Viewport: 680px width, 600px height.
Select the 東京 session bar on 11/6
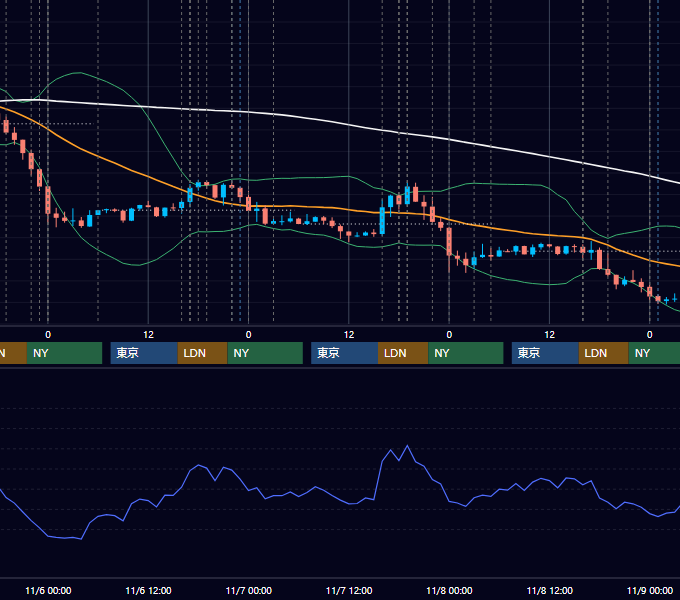click(x=144, y=353)
